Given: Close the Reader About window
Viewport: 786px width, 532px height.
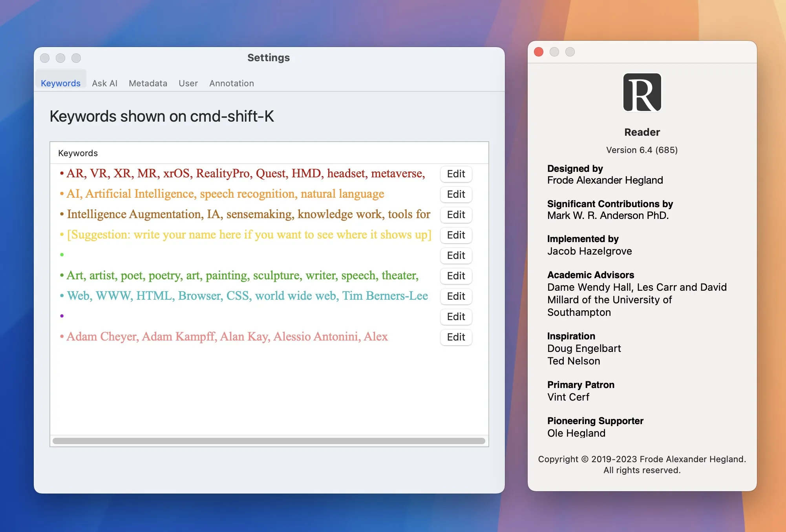Looking at the screenshot, I should [539, 52].
